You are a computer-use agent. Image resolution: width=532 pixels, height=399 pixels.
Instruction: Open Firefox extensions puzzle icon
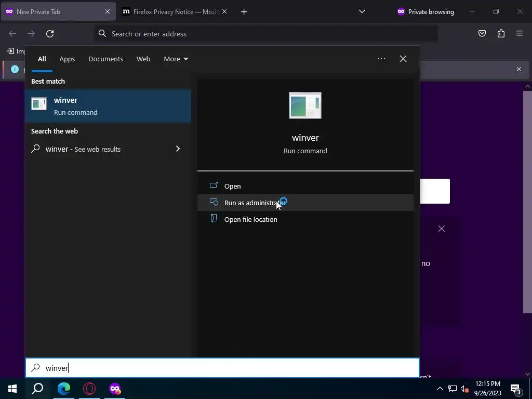[501, 33]
